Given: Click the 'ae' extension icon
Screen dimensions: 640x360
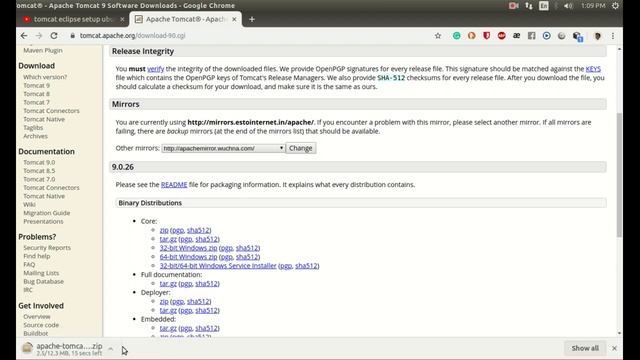Looking at the screenshot, I should (x=516, y=36).
